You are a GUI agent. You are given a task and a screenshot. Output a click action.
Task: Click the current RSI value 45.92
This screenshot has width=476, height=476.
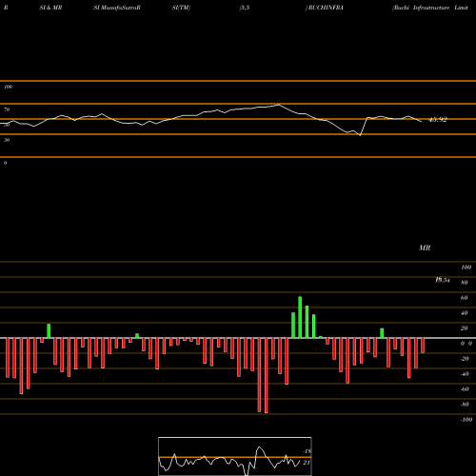[438, 120]
